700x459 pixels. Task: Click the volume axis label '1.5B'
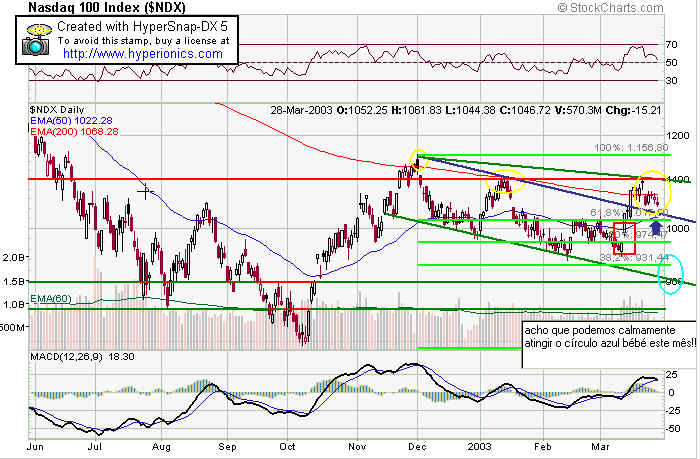click(14, 281)
